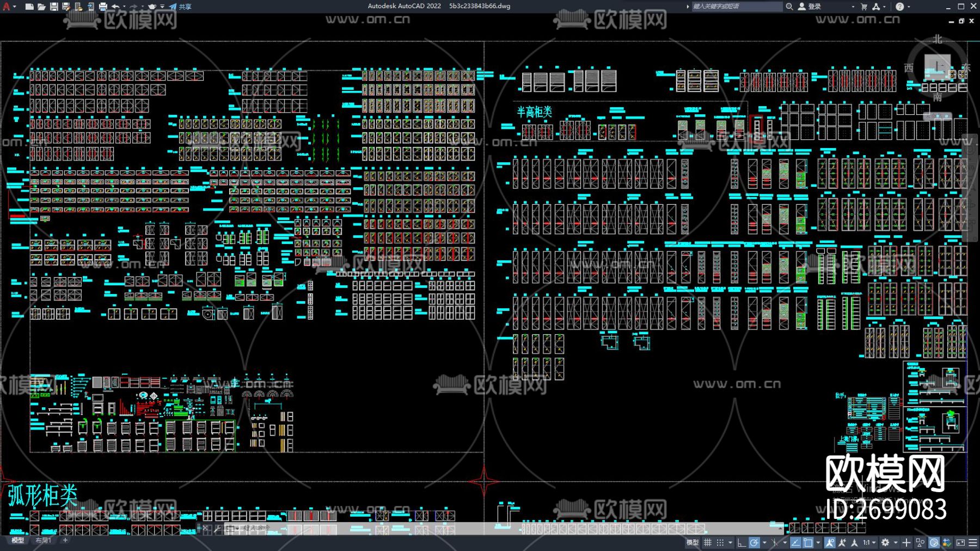Expand the Help dropdown arrow
The image size is (980, 551).
click(909, 7)
